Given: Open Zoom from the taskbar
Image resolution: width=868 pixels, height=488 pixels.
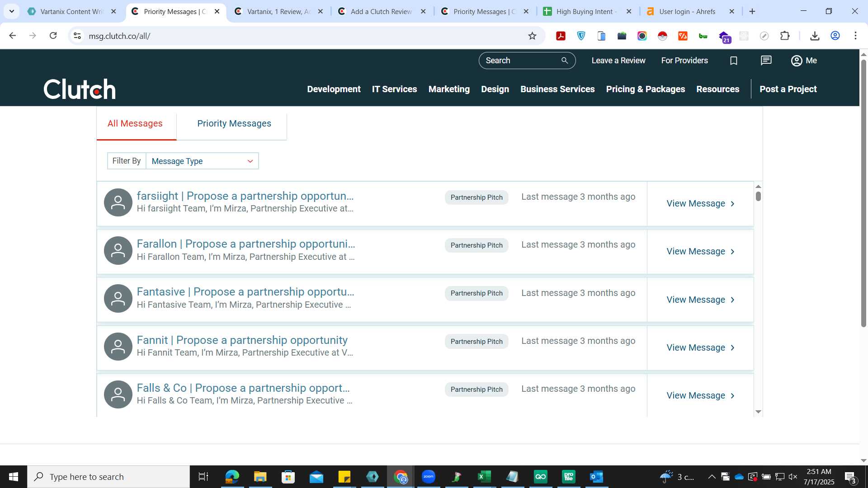Looking at the screenshot, I should 429,477.
